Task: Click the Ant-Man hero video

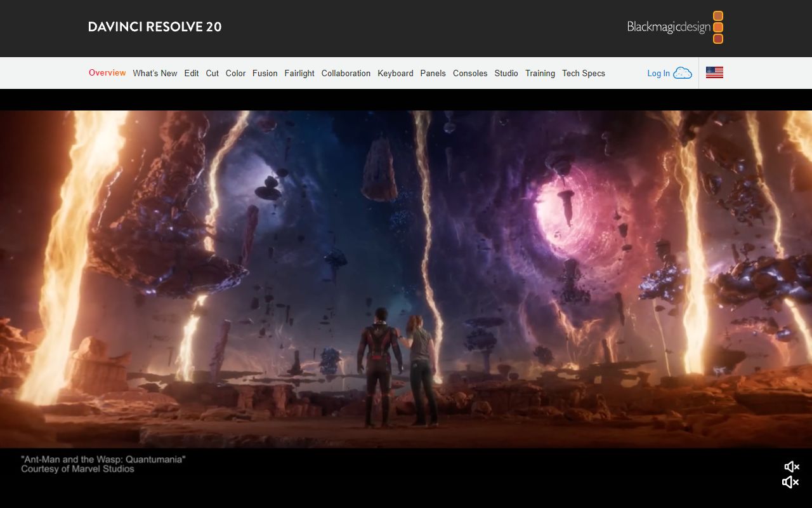Action: pos(406,279)
